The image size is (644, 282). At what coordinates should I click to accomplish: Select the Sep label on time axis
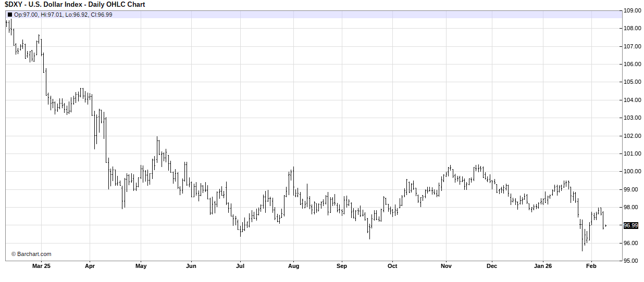point(342,266)
